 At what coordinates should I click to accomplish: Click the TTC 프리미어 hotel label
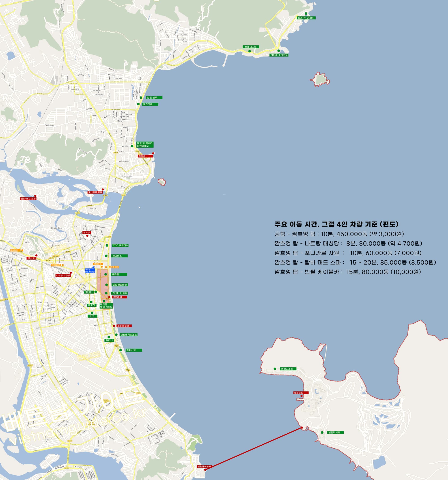click(120, 245)
